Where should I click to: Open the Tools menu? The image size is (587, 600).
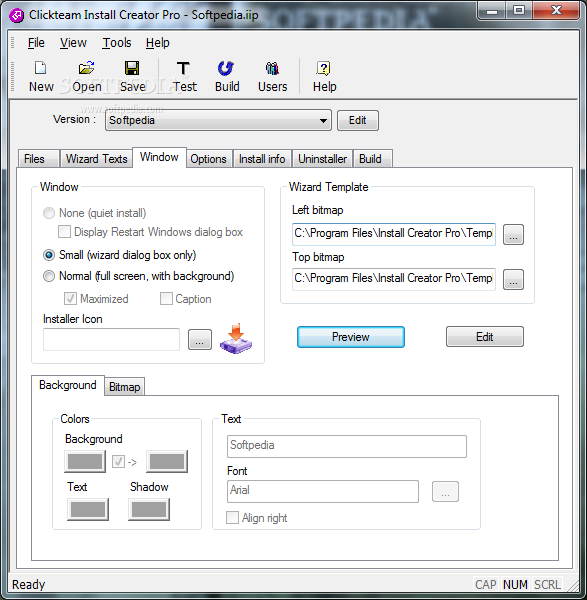point(117,43)
